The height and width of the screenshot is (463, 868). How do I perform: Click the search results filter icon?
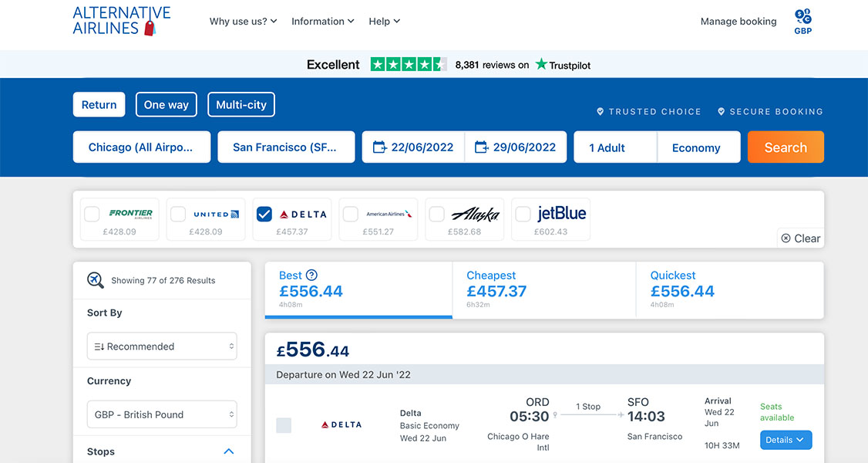coord(96,279)
